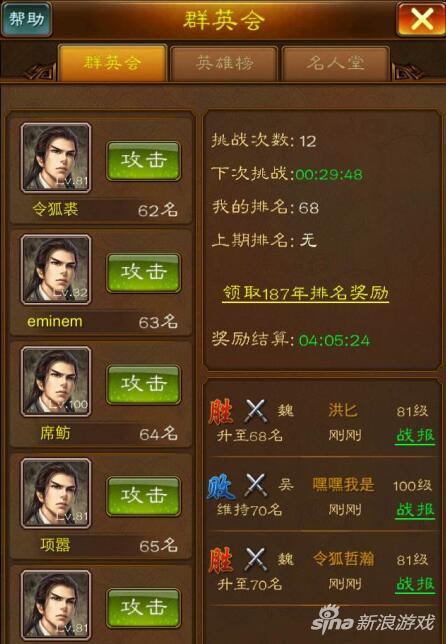Click 席鲂's Lv.100 avatar portrait
This screenshot has height=644, width=446.
coord(56,382)
